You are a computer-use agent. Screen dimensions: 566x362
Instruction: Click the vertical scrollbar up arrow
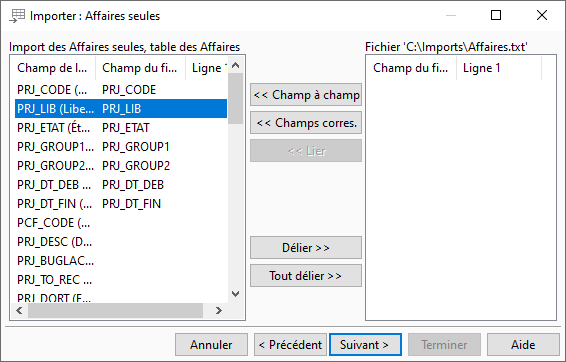[236, 65]
